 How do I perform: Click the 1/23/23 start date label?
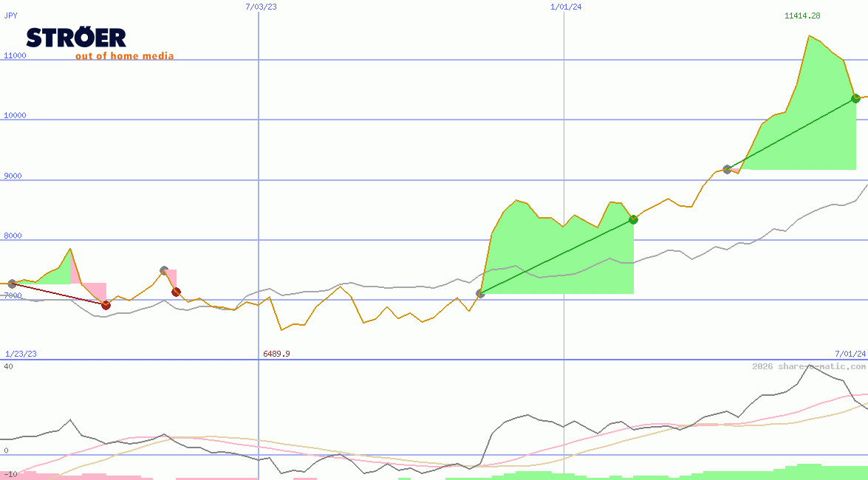click(x=21, y=354)
